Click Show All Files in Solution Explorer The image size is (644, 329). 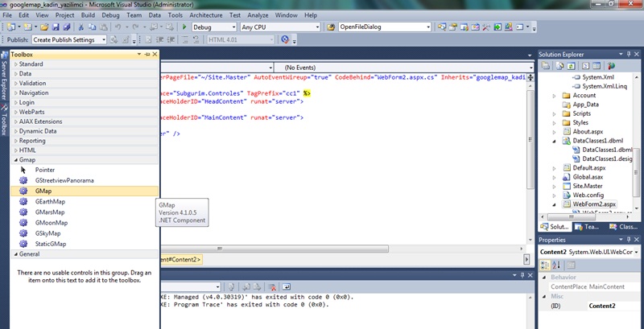(559, 66)
